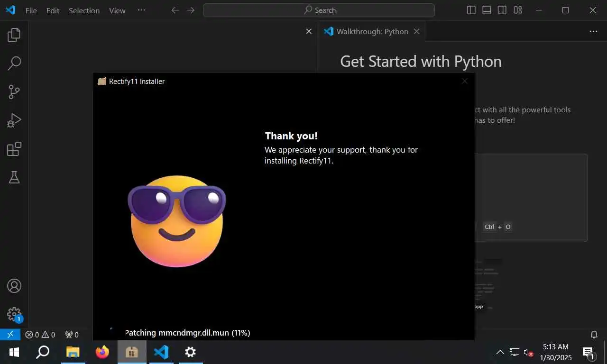Open the Accounts menu icon
607x364 pixels.
(14, 286)
